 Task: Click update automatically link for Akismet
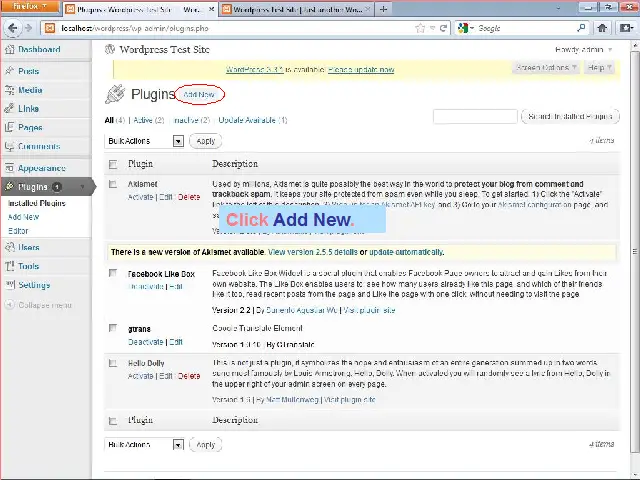[x=407, y=252]
